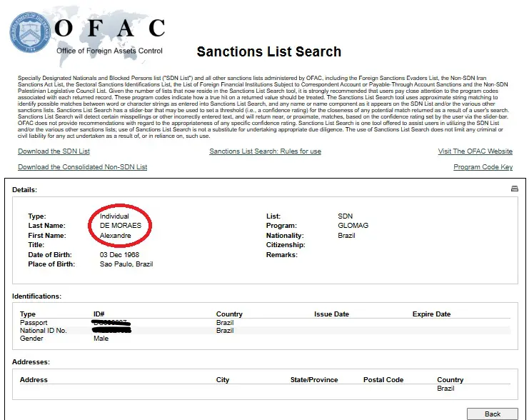Visit The OFAC Website link

click(x=475, y=151)
